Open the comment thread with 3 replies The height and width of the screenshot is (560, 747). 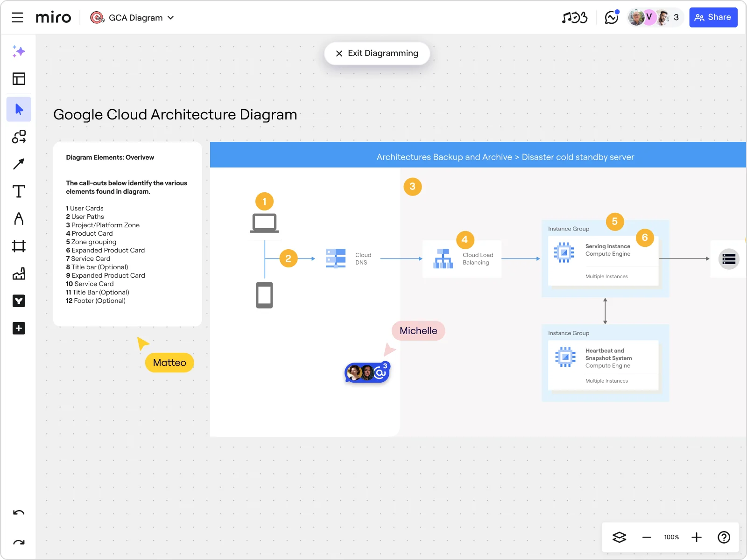tap(367, 372)
